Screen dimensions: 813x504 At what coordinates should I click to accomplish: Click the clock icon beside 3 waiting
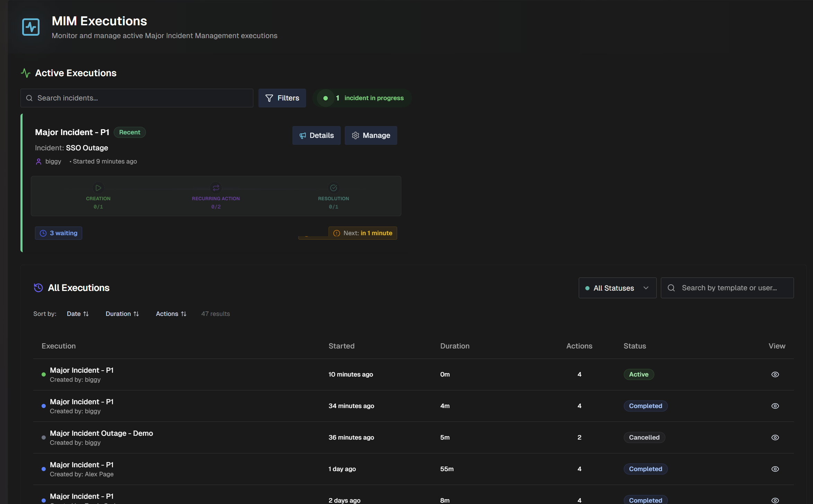coord(43,233)
